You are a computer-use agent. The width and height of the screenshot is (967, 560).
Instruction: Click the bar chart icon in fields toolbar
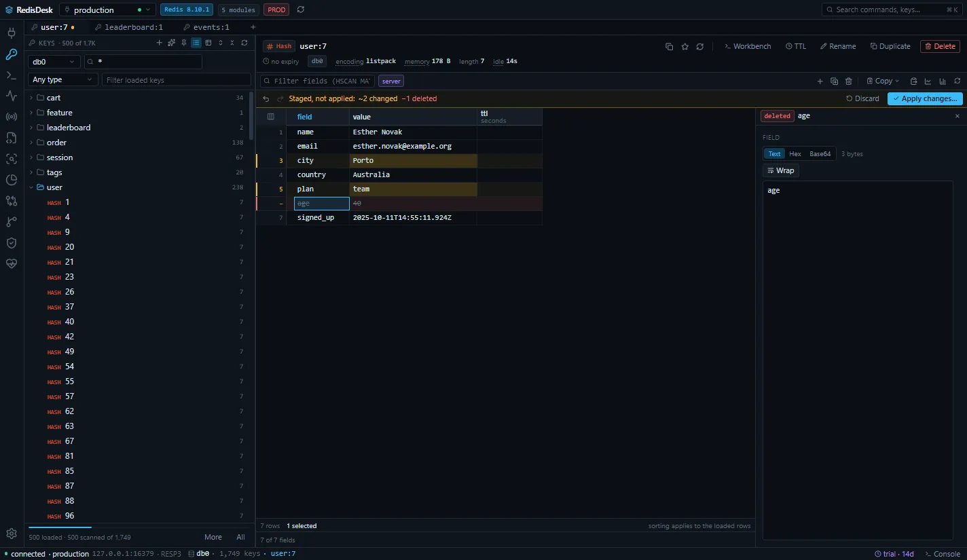pos(943,81)
